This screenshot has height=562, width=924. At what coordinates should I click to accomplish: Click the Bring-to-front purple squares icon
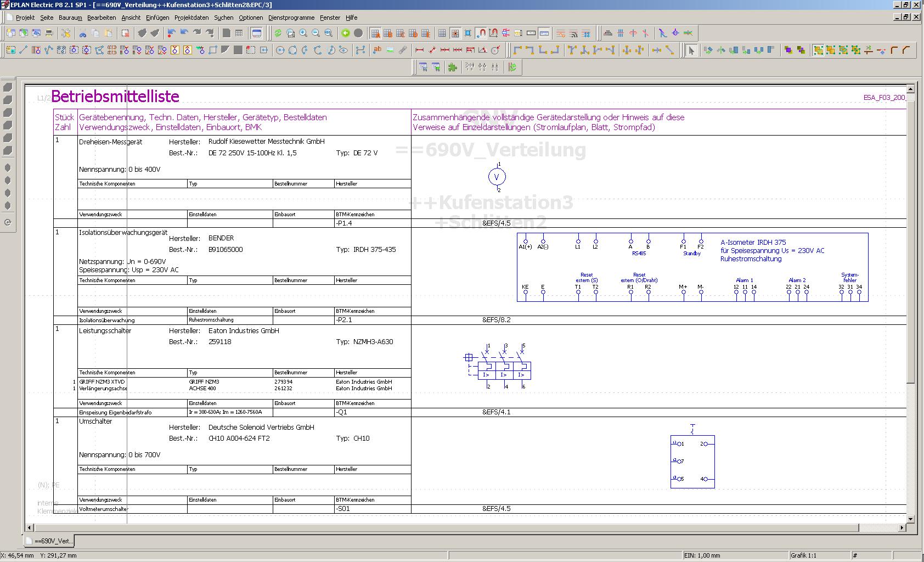tap(788, 50)
